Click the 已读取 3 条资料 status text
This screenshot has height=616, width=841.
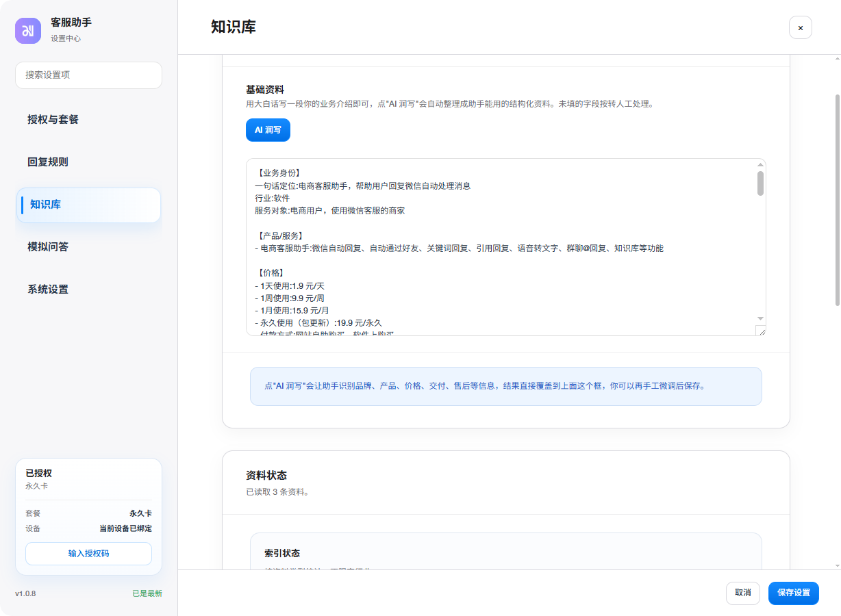tap(277, 491)
